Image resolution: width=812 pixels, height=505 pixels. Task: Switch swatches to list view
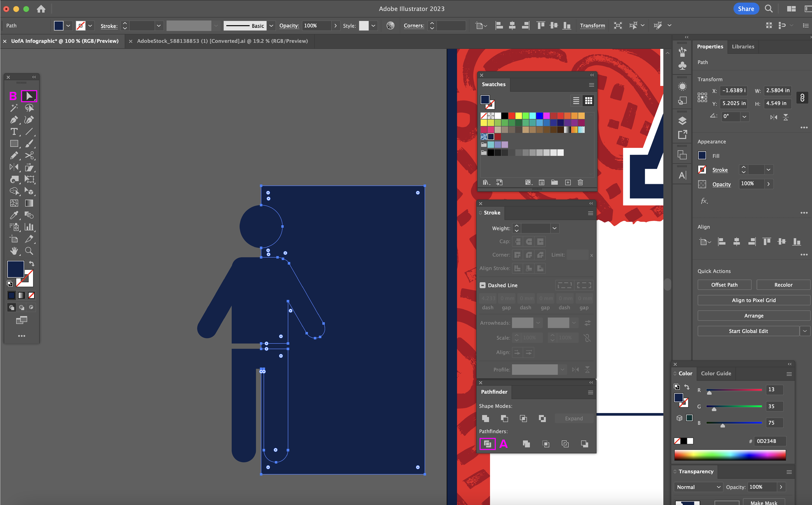pos(576,100)
